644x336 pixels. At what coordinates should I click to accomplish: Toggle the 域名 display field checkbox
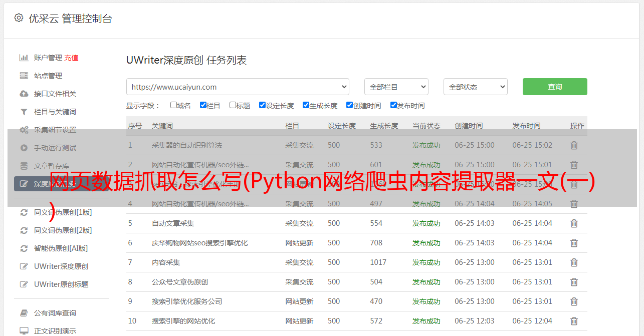173,105
